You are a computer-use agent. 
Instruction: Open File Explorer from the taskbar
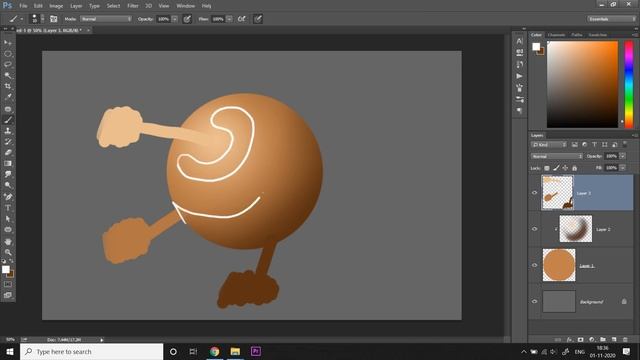coord(235,351)
